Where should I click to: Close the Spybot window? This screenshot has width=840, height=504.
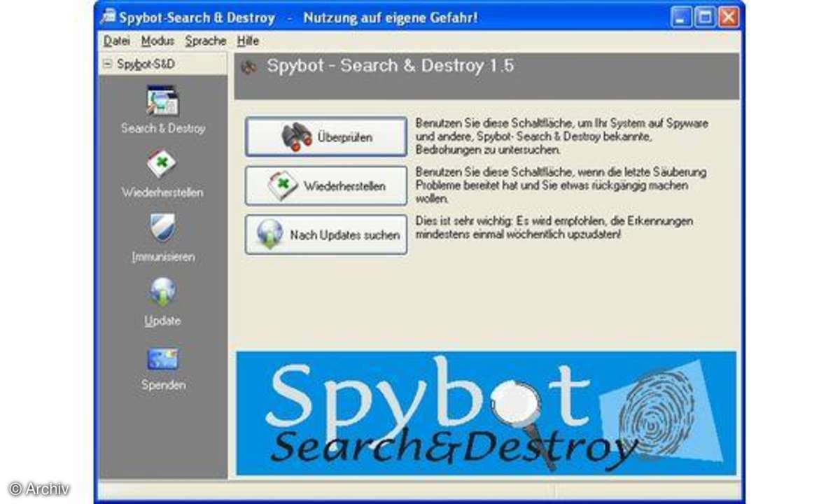coord(728,17)
